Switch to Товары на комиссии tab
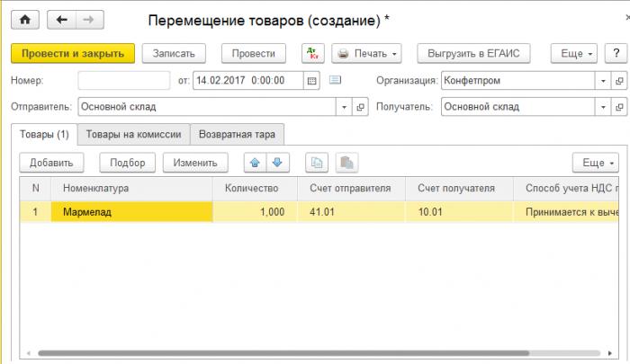Image resolution: width=630 pixels, height=364 pixels. (x=133, y=134)
